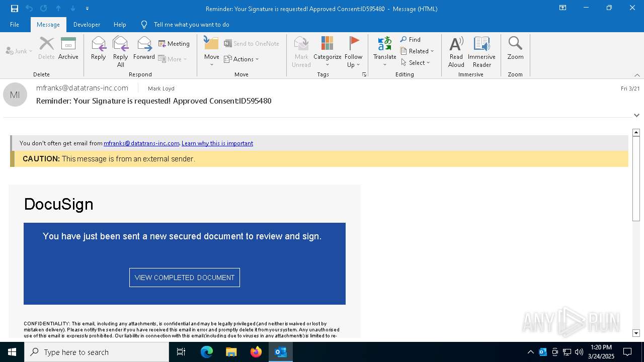This screenshot has width=644, height=362.
Task: Send message to OneNote
Action: [x=252, y=44]
